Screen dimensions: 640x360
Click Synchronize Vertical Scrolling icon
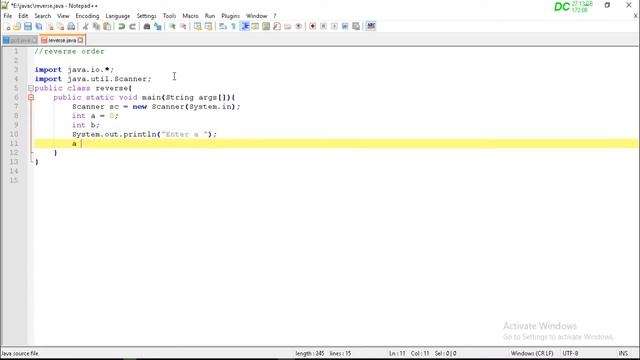click(198, 27)
